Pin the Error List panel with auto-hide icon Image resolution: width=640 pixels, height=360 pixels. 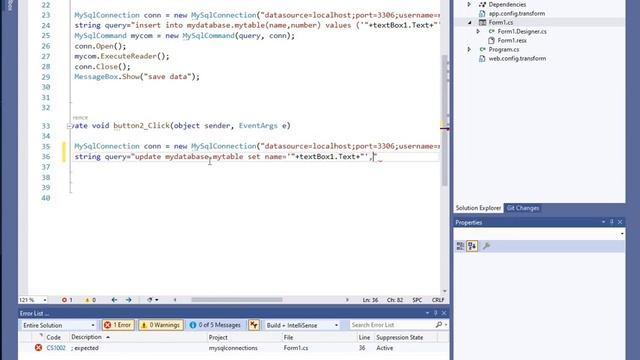pyautogui.click(x=436, y=313)
